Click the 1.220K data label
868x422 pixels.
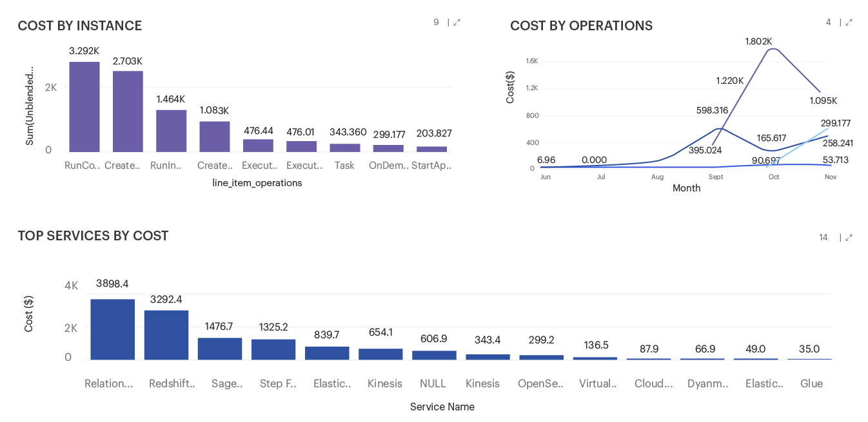pos(730,81)
